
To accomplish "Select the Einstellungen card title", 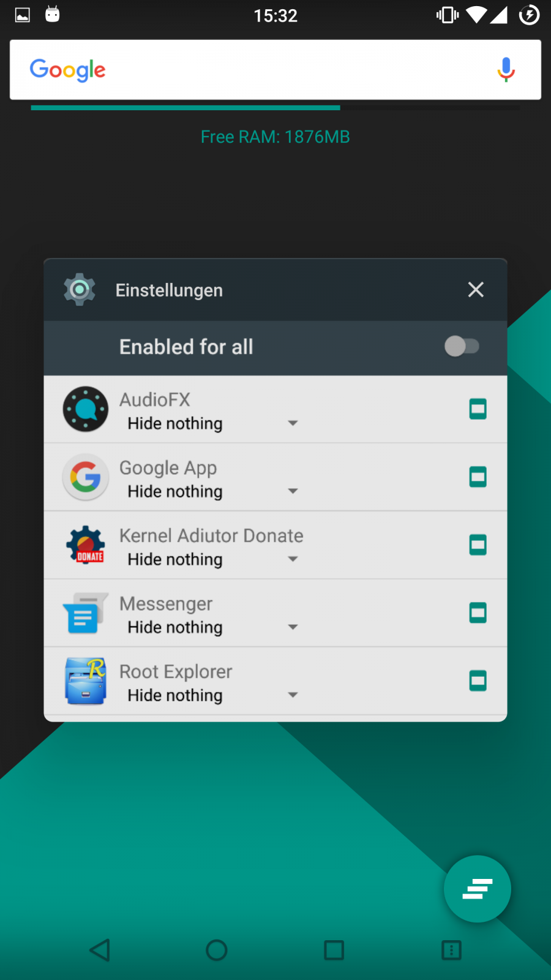I will 169,290.
